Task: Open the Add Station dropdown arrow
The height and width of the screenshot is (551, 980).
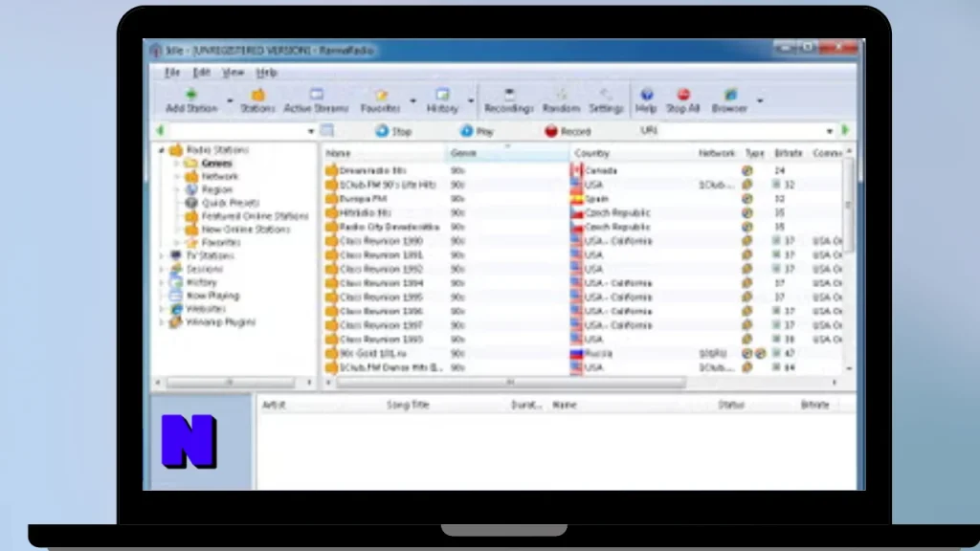Action: coord(230,100)
